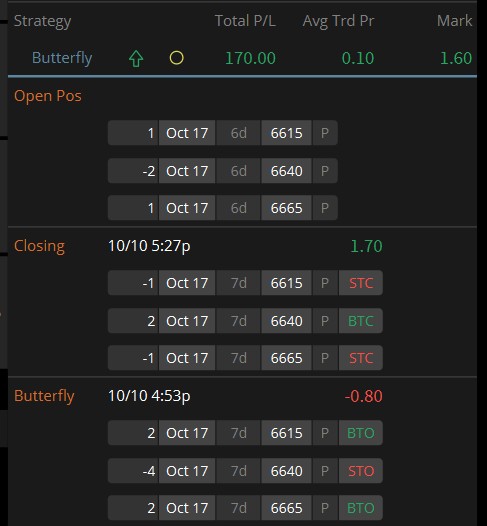The height and width of the screenshot is (526, 487).
Task: Click the yellow circle icon in Butterfly row
Action: 176,58
